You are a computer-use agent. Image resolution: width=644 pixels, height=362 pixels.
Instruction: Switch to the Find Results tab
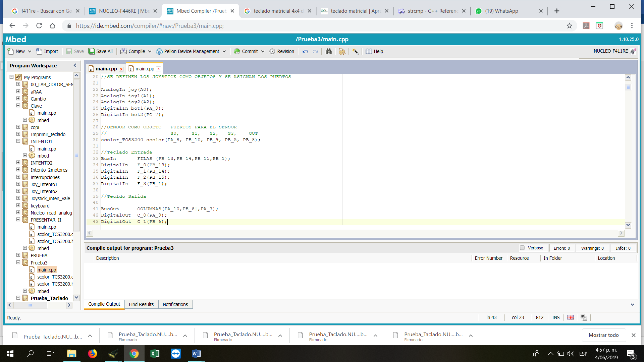click(x=141, y=304)
